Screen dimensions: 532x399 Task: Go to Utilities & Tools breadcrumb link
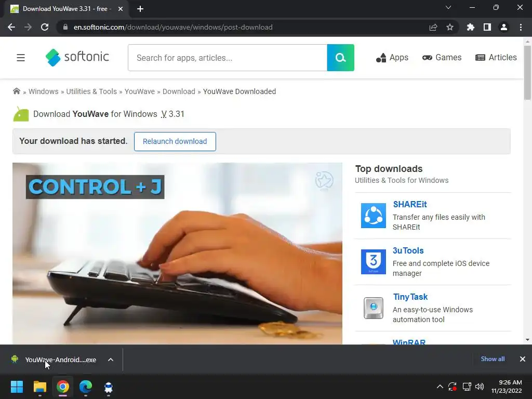pos(91,91)
